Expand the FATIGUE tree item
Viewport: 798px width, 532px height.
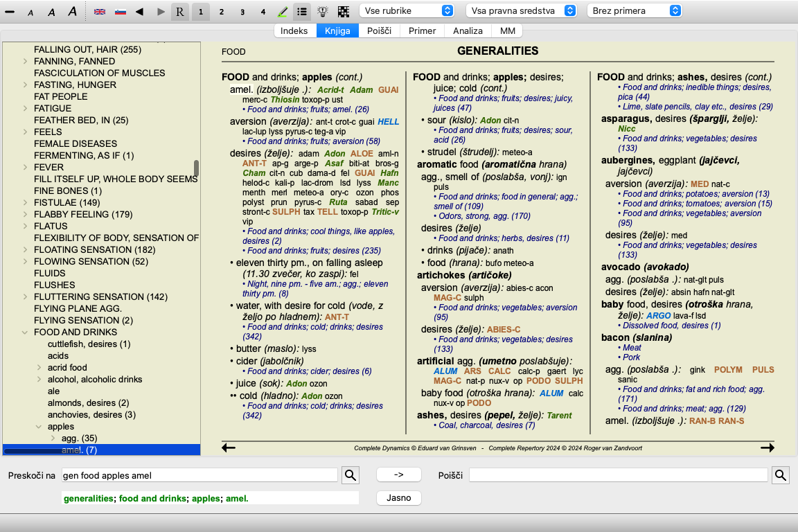click(26, 108)
